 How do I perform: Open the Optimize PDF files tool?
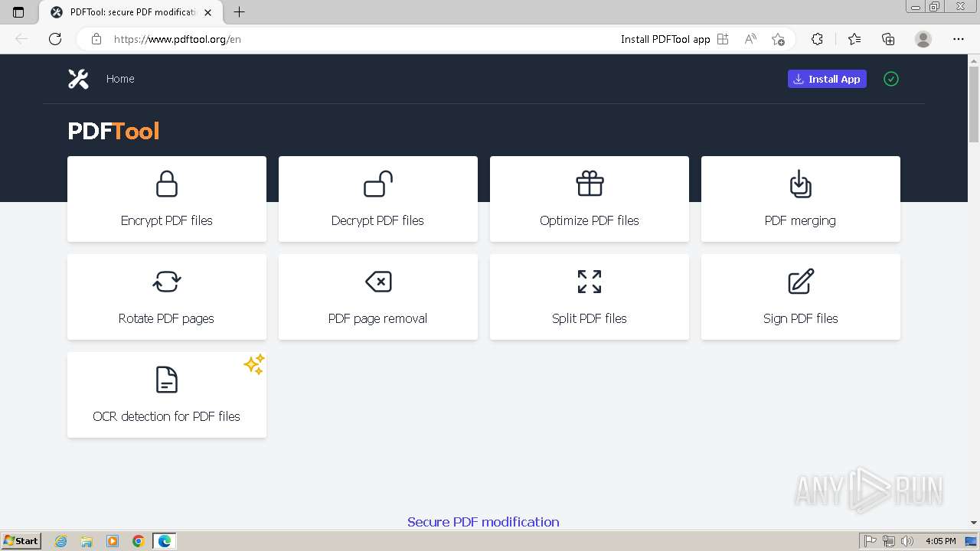(x=590, y=199)
